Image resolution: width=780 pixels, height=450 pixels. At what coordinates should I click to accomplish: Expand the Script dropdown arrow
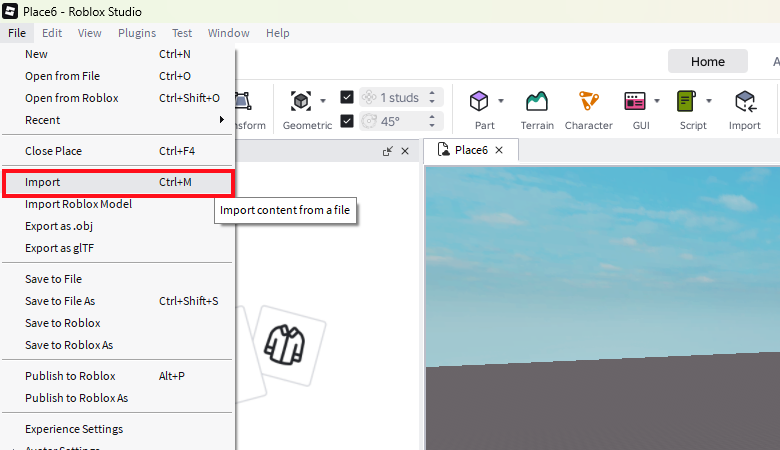[x=708, y=101]
